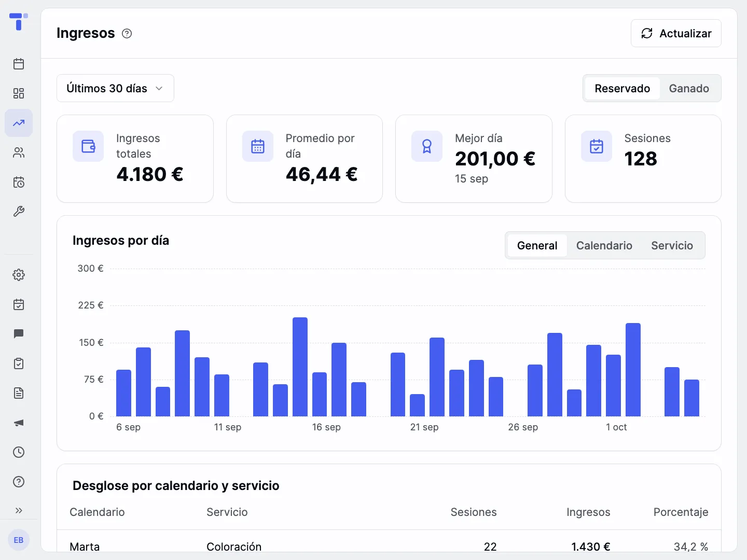The width and height of the screenshot is (747, 560).
Task: Open the clipboard check icon
Action: click(x=19, y=363)
